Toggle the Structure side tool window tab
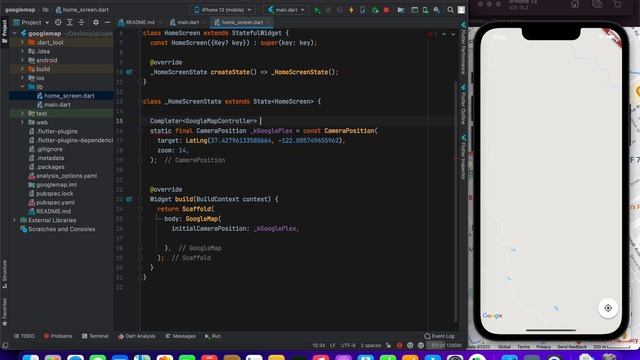Screen dimensions: 640x360 coord(4,274)
